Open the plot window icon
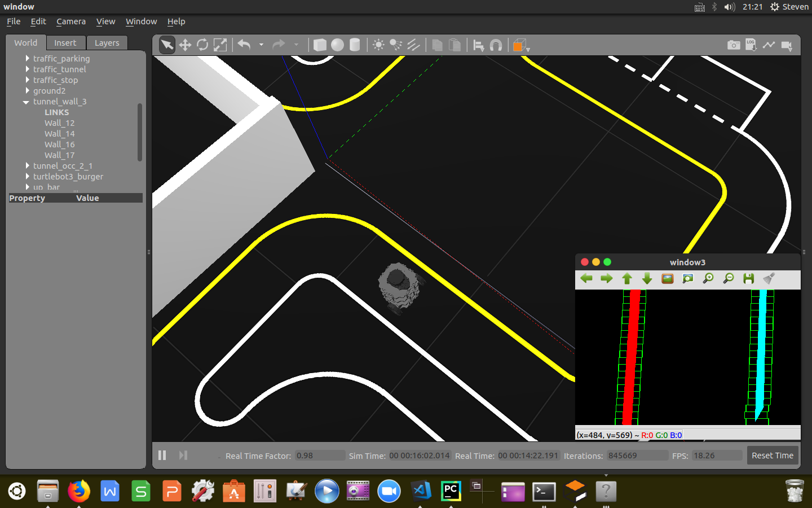The image size is (812, 508). coord(769,45)
